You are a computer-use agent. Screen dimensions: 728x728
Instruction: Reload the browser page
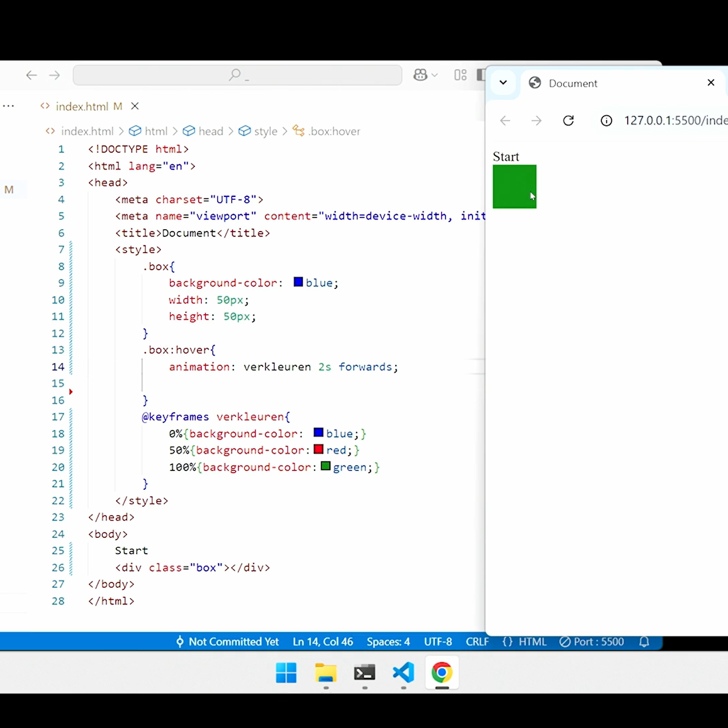[x=568, y=120]
